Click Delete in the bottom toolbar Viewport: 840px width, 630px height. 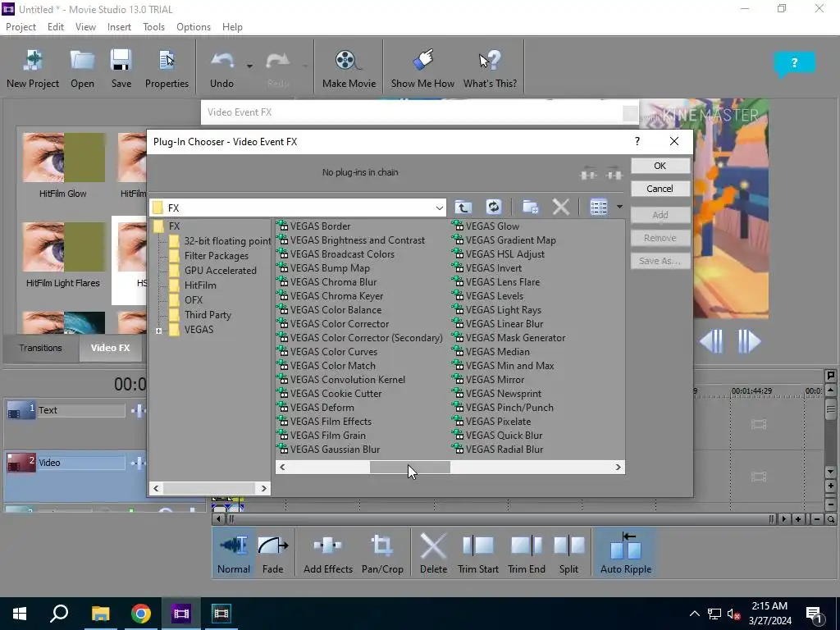[433, 553]
